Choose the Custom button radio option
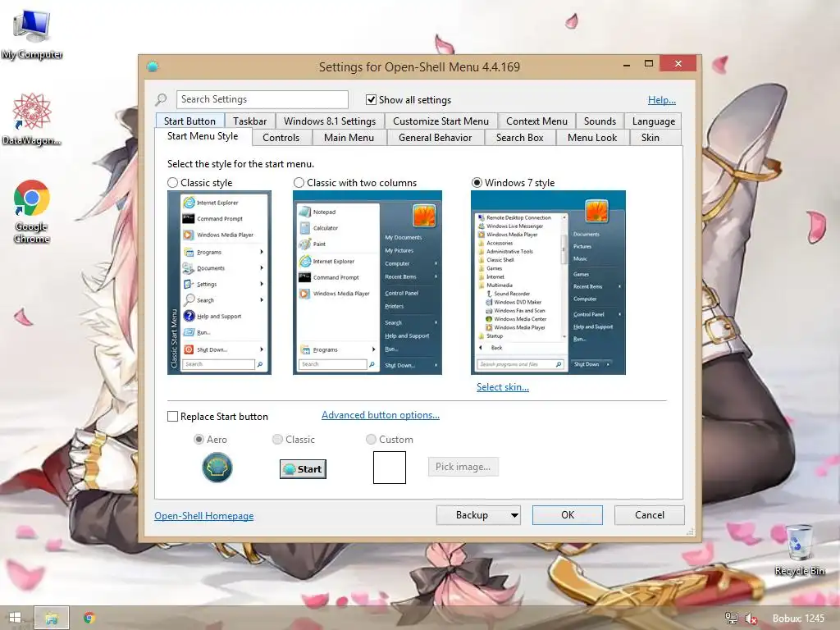The width and height of the screenshot is (840, 630). [x=371, y=440]
